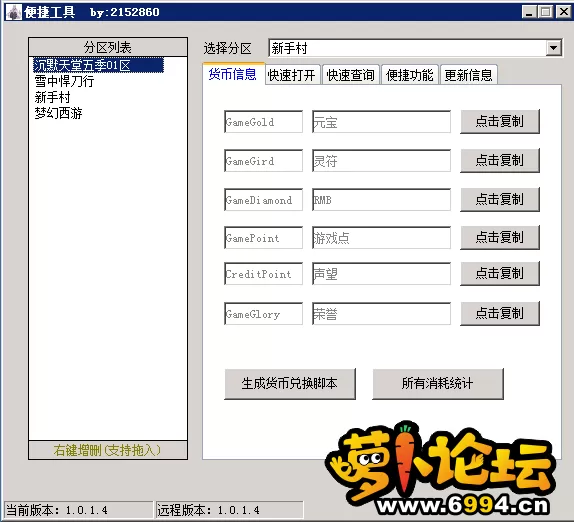The image size is (574, 522).
Task: Select 沉默天堂五季01区 in the zone list
Action: click(x=98, y=65)
